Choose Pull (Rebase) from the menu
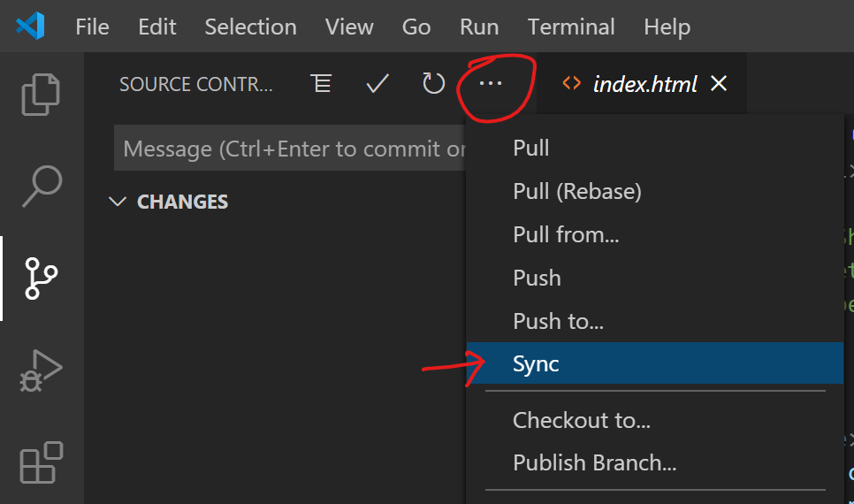854x504 pixels. tap(576, 190)
